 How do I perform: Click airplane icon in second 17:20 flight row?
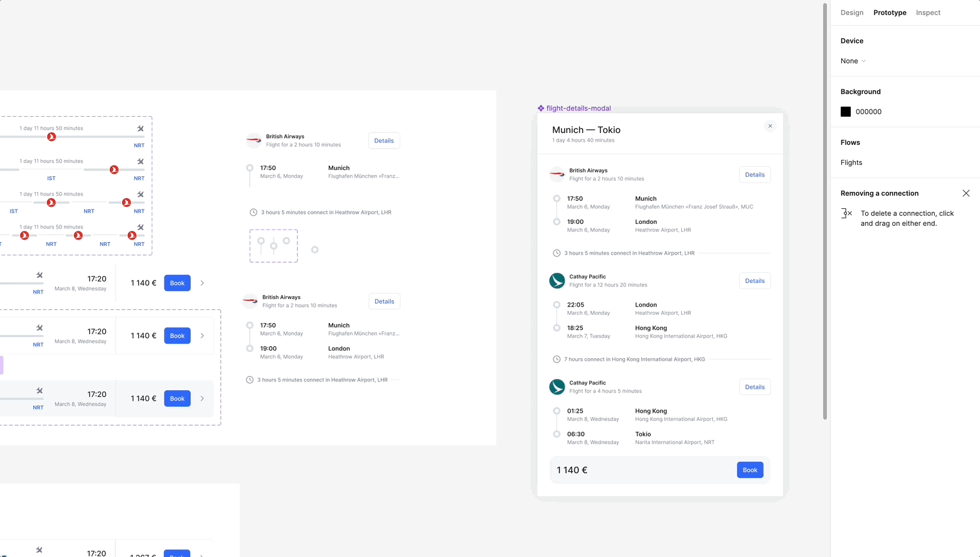pyautogui.click(x=40, y=327)
